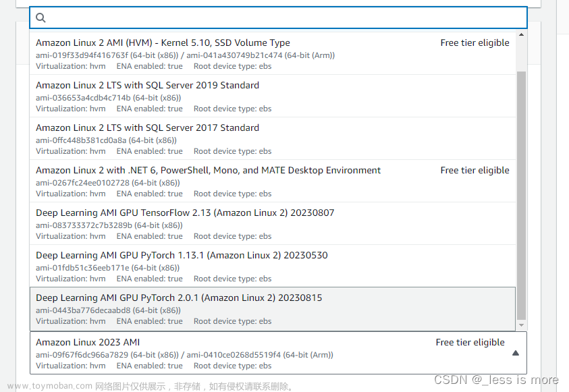Viewport: 569px width, 392px height.
Task: Click the AMI search input field
Action: pyautogui.click(x=278, y=18)
